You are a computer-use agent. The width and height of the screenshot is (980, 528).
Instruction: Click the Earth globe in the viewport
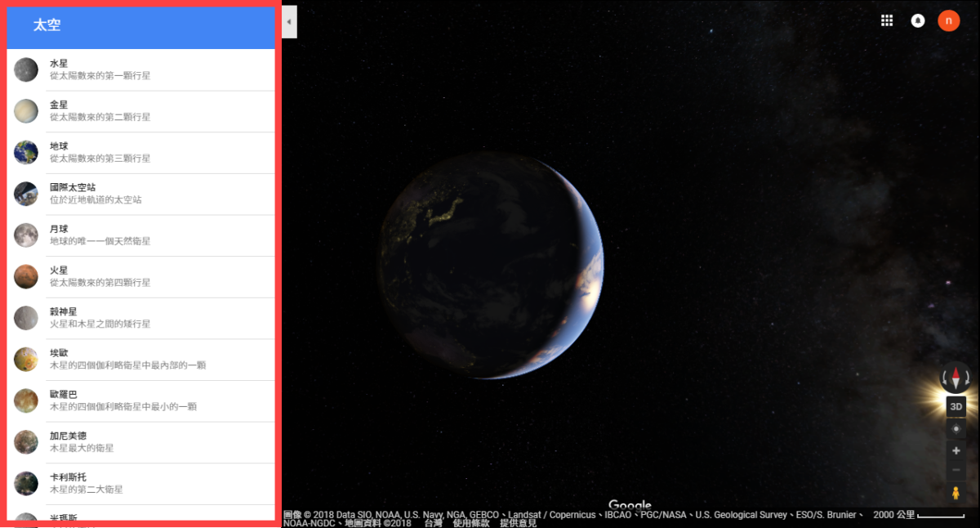[491, 264]
